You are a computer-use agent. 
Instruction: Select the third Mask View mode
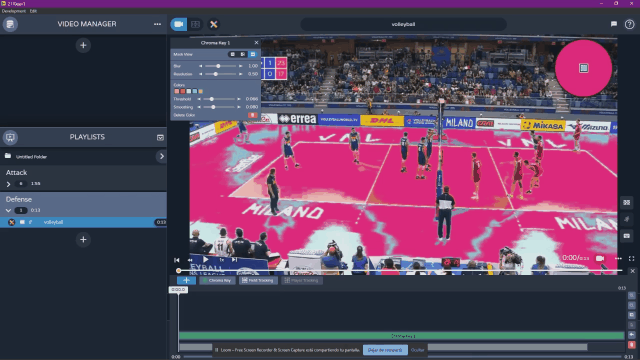pyautogui.click(x=253, y=54)
